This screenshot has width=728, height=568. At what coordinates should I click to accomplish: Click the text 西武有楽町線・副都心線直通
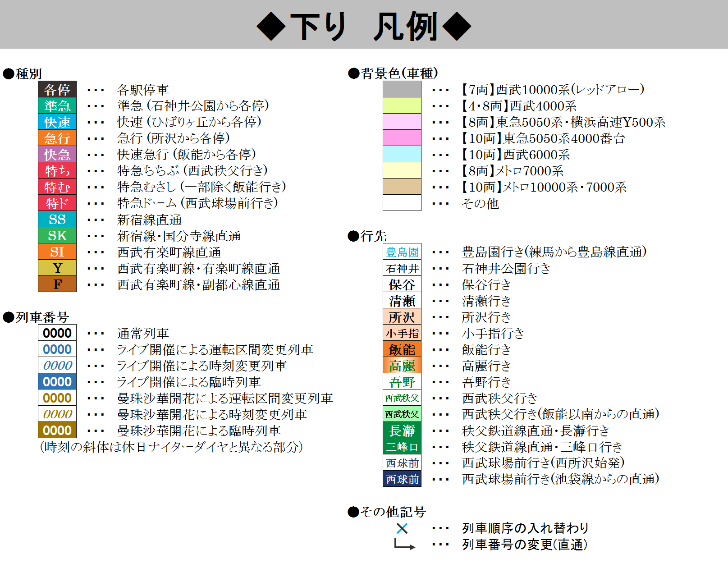point(199,284)
